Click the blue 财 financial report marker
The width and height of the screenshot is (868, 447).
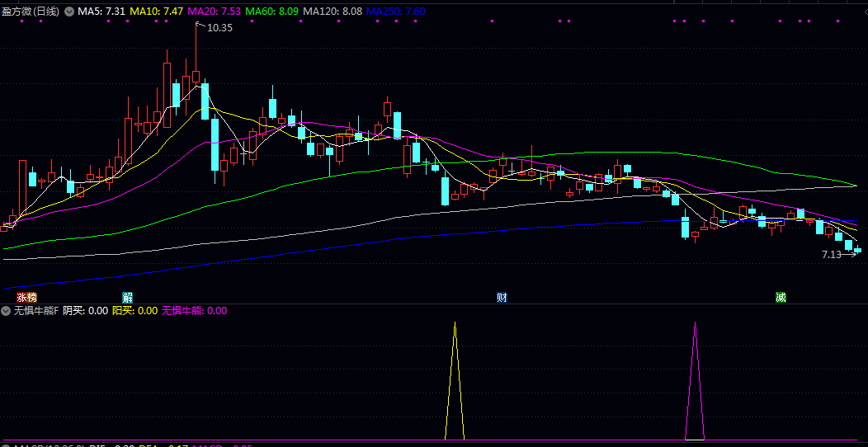(x=502, y=297)
